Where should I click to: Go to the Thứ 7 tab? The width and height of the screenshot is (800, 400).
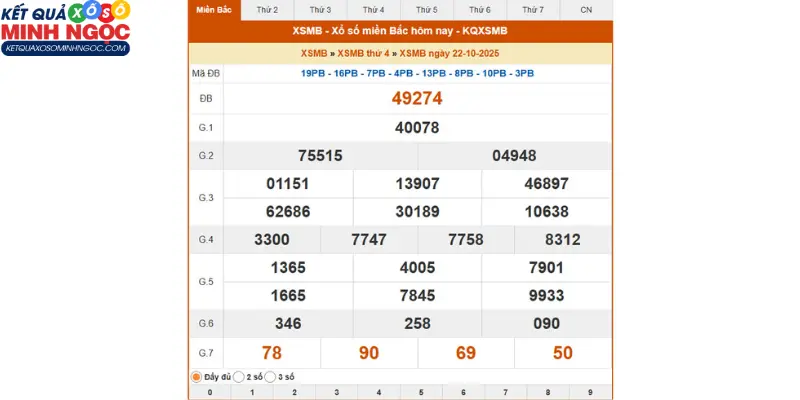pos(533,10)
